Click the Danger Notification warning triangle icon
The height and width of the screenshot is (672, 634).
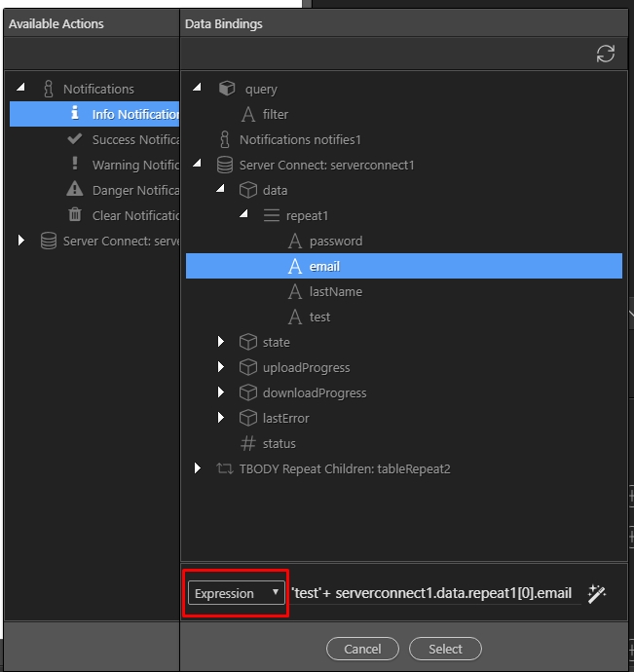[75, 190]
